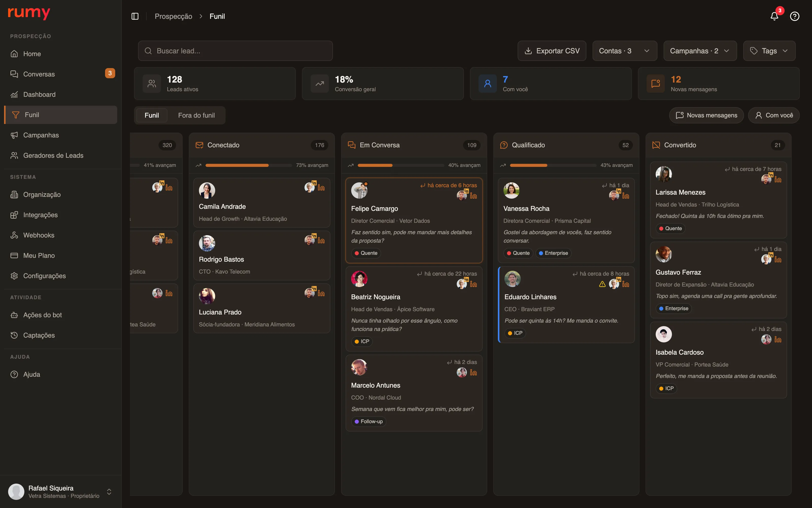Viewport: 812px width, 508px height.
Task: Open Geradores de Leads in sidebar
Action: coord(61,155)
